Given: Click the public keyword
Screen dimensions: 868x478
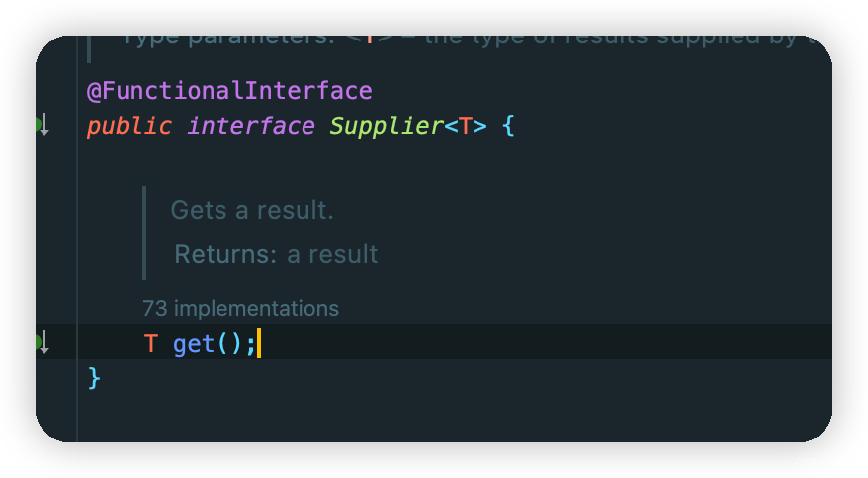Looking at the screenshot, I should 130,126.
